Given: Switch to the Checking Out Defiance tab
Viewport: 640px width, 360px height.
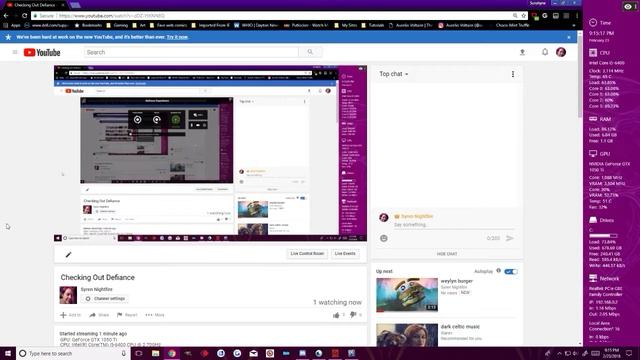Looking at the screenshot, I should [35, 5].
